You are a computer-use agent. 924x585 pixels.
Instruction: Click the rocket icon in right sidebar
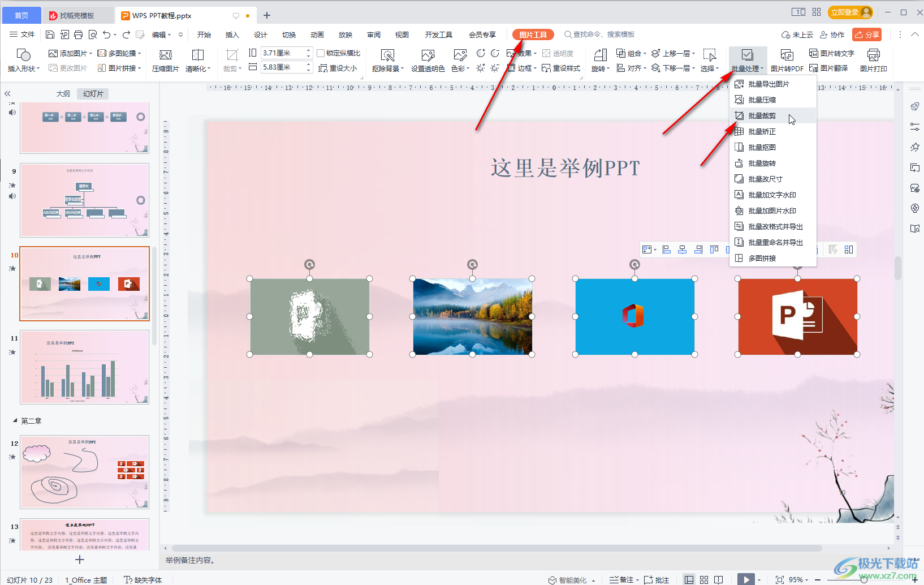click(x=915, y=106)
